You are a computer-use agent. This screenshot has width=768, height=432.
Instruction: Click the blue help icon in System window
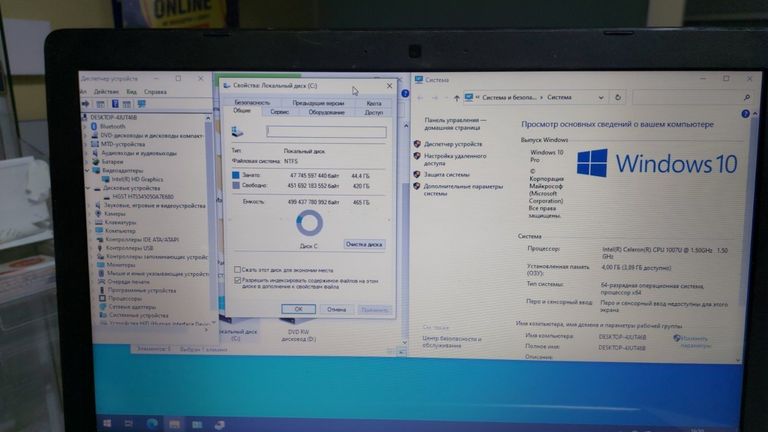pyautogui.click(x=745, y=114)
